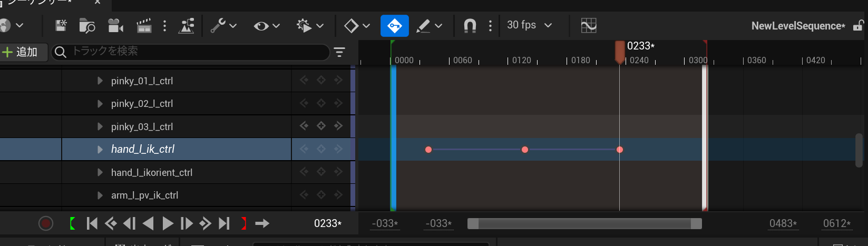Click the track filter icon
868x246 pixels.
[339, 52]
